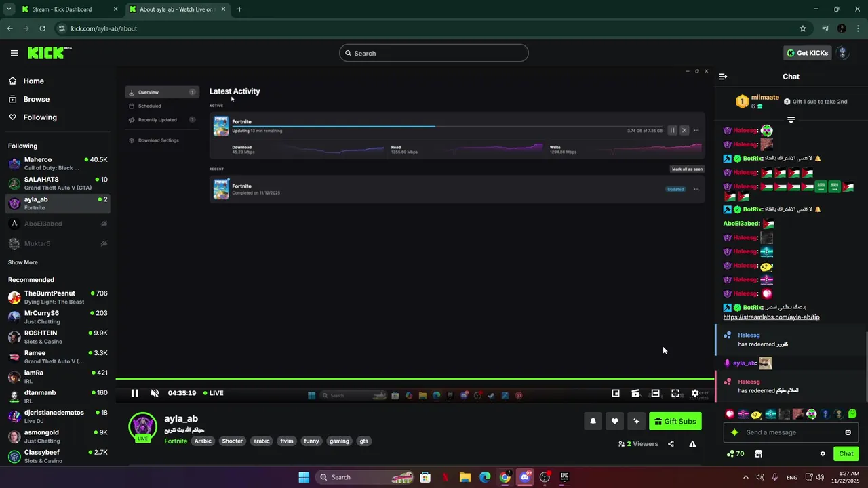Image resolution: width=868 pixels, height=488 pixels.
Task: Report stream via warning triangle
Action: [692, 444]
